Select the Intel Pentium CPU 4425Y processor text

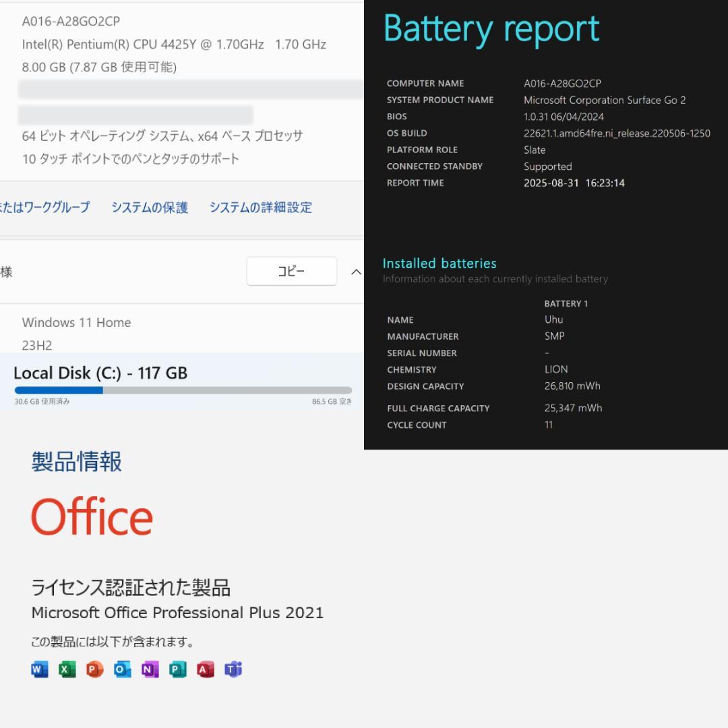pos(174,44)
